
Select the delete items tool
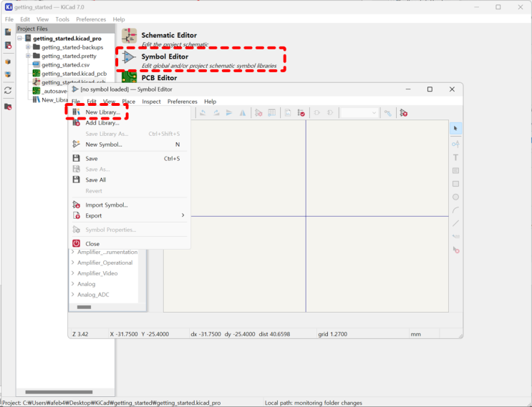455,250
